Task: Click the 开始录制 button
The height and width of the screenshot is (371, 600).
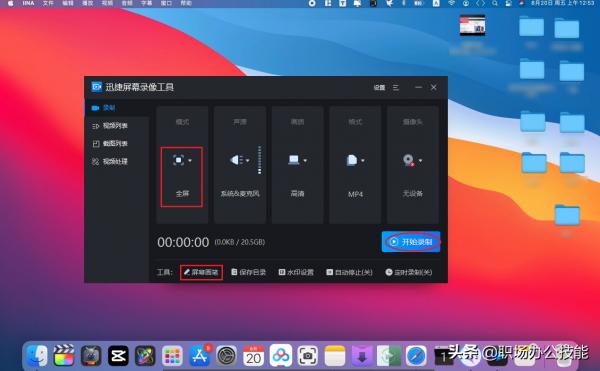Action: coord(411,242)
